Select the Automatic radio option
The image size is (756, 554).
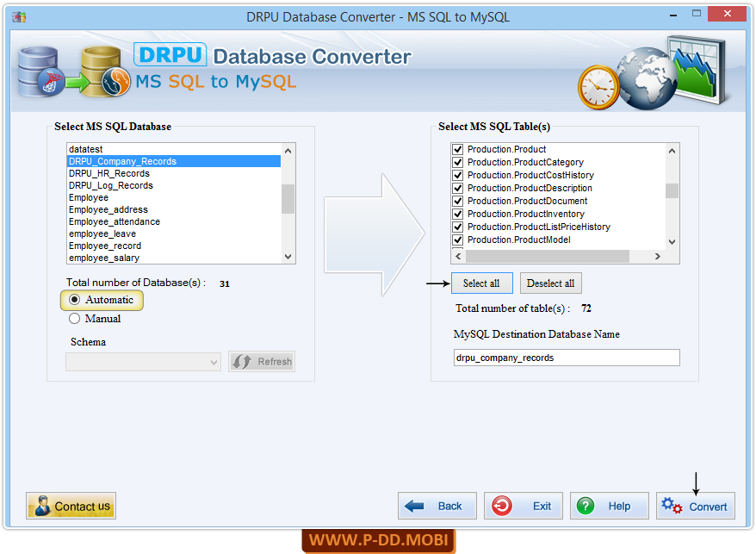74,300
